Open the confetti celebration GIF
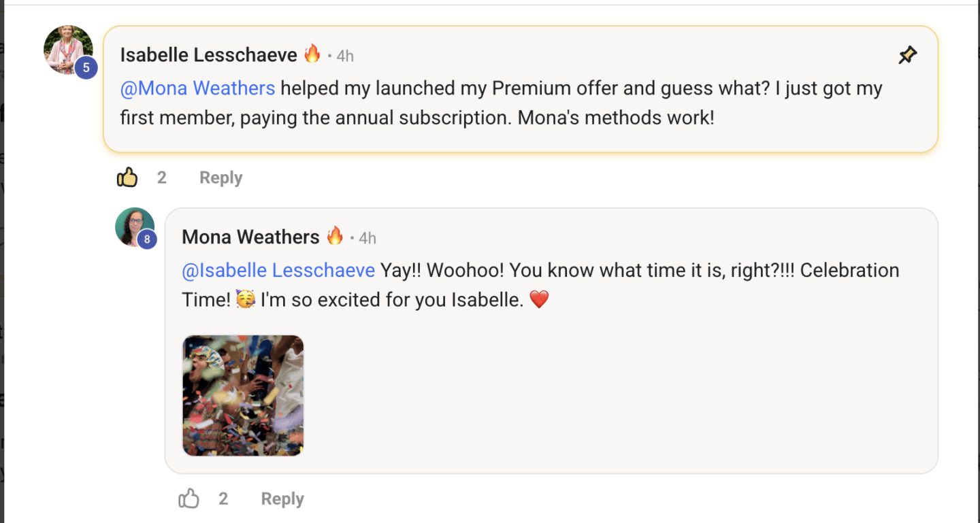The width and height of the screenshot is (980, 523). [x=243, y=395]
